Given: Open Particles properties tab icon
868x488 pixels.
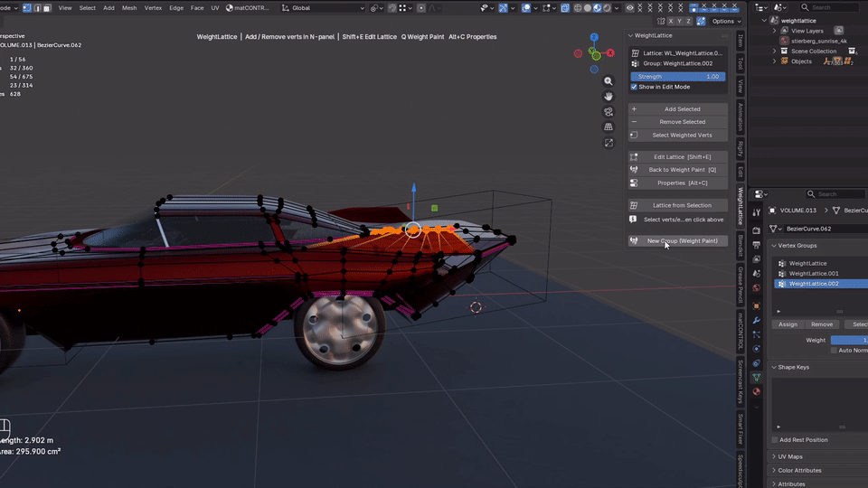Looking at the screenshot, I should click(757, 334).
